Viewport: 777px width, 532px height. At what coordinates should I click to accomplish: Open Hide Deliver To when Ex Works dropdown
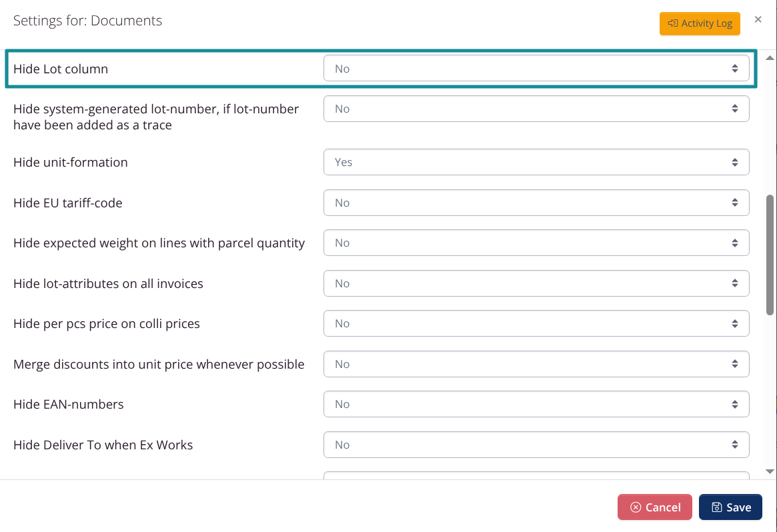[536, 445]
